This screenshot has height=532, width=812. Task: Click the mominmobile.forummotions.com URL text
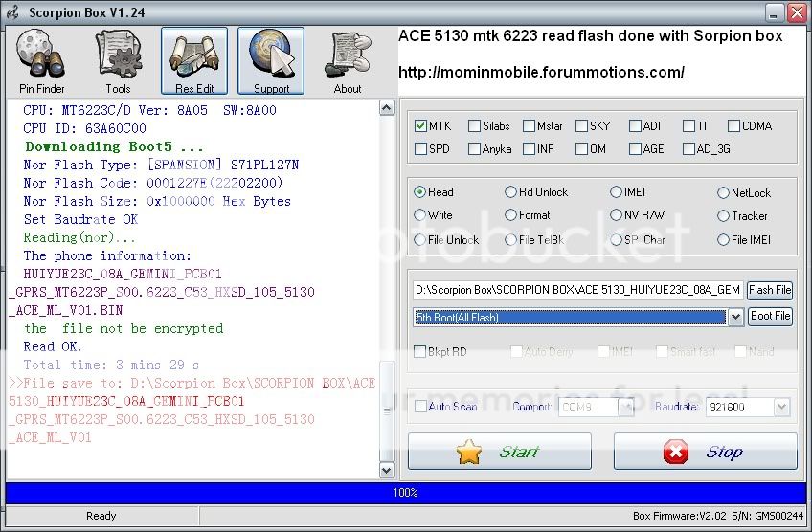[x=541, y=72]
